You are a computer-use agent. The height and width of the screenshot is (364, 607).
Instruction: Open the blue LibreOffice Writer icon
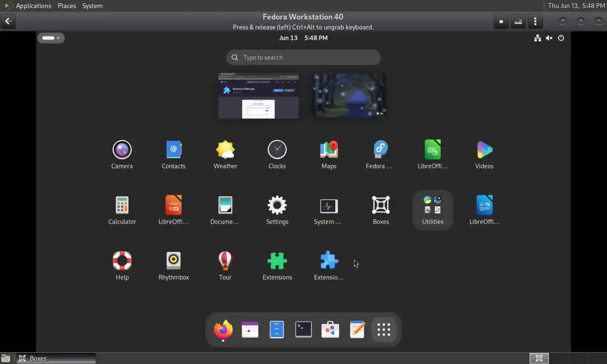point(484,210)
